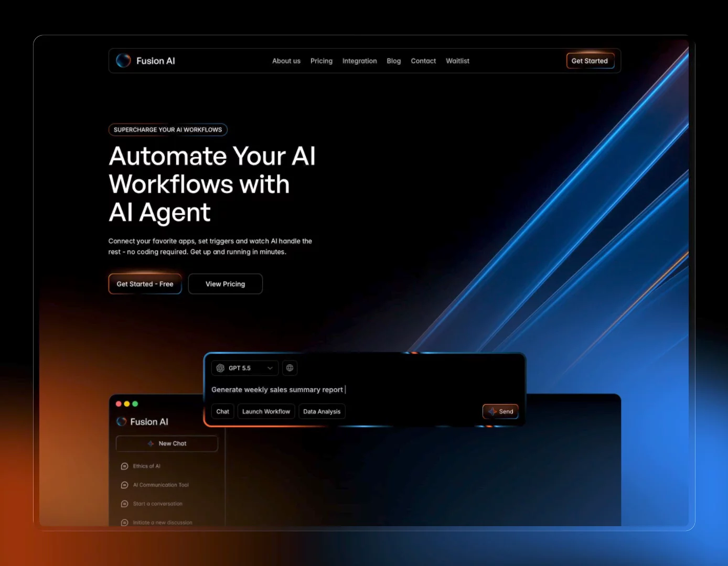Open the Initiate a new discussion chat
This screenshot has height=566, width=728.
click(163, 523)
